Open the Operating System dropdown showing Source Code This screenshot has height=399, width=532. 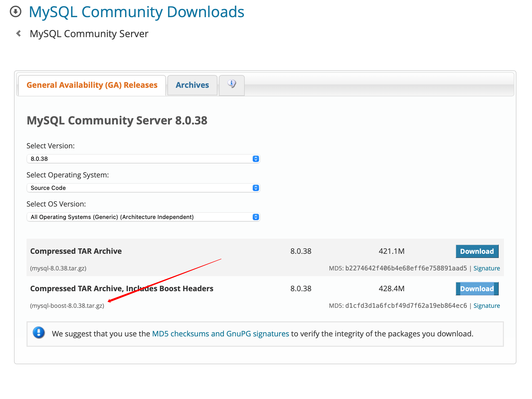143,188
